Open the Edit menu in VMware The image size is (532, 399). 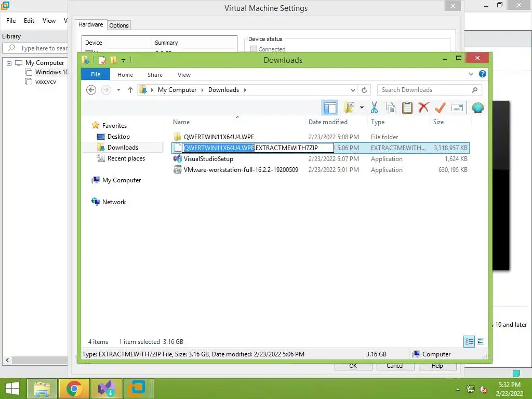29,21
